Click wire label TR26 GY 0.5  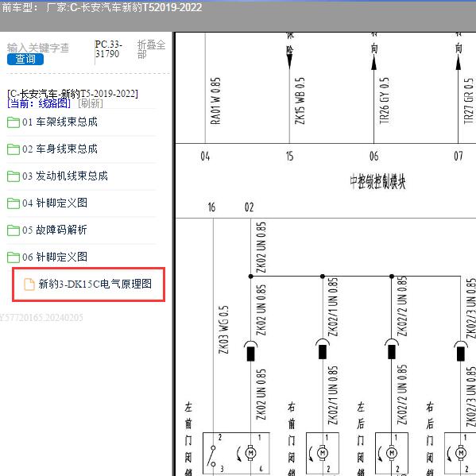coord(384,101)
